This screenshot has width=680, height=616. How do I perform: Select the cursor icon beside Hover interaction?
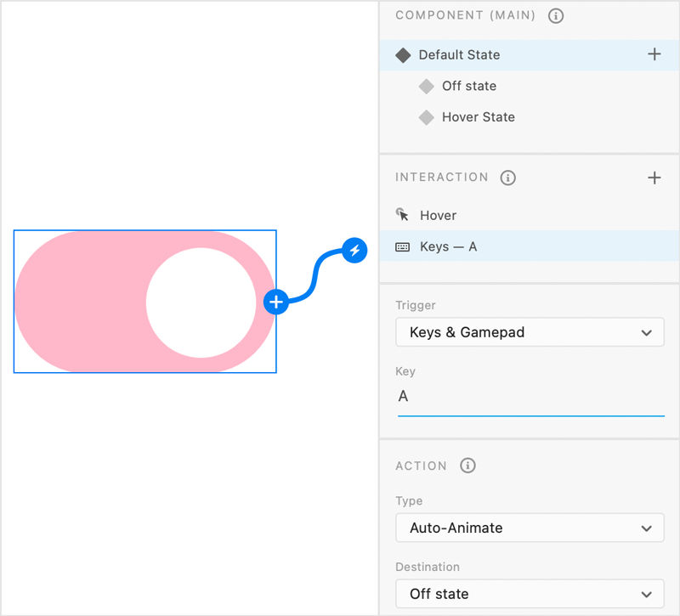tap(401, 215)
